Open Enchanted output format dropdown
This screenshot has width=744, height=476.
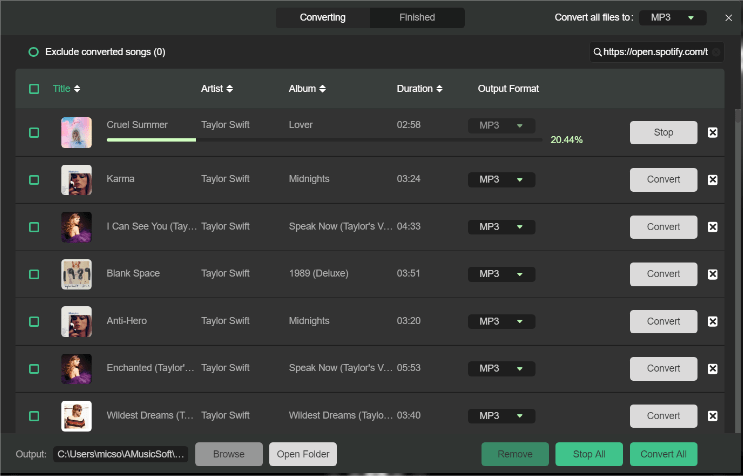point(502,368)
